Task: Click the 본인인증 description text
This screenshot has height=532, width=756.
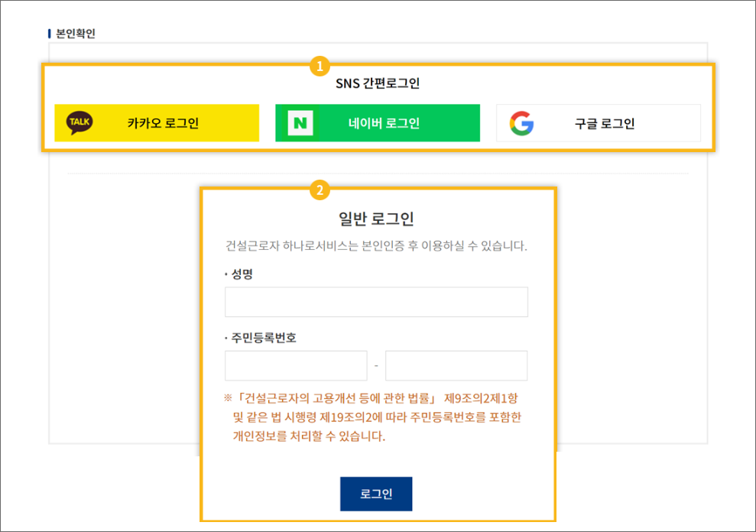Action: 376,245
